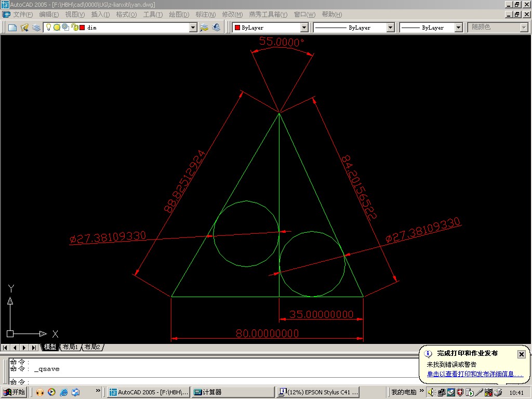532x399 pixels.
Task: Click the Make Object's Layer Current icon
Action: (204, 27)
